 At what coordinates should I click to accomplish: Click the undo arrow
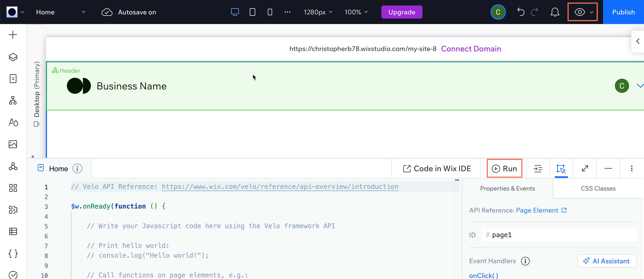point(521,12)
